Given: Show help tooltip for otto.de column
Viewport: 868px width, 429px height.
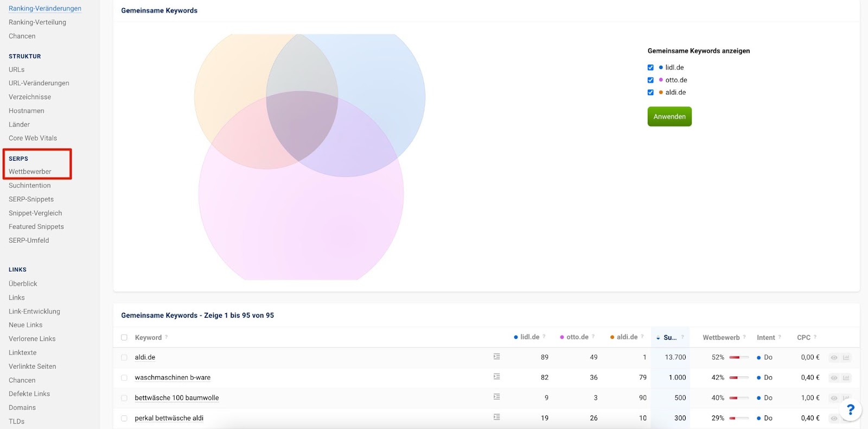Looking at the screenshot, I should pyautogui.click(x=593, y=337).
